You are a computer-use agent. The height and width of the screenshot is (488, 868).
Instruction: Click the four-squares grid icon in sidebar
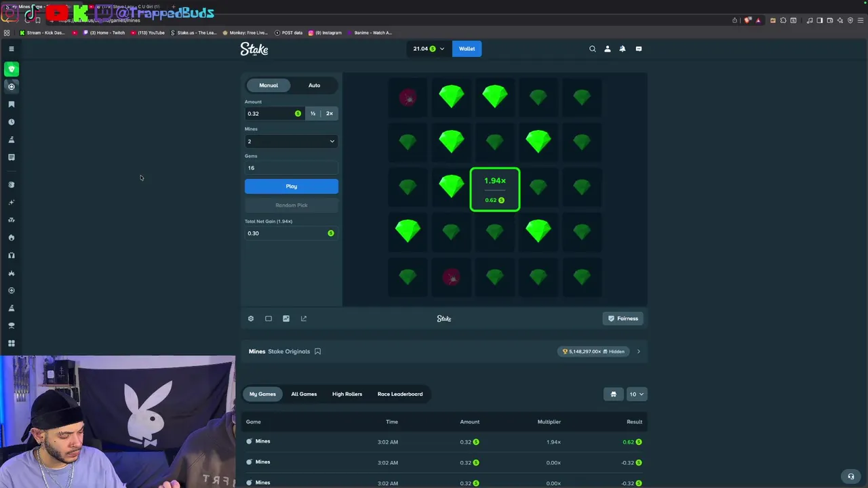pyautogui.click(x=11, y=344)
